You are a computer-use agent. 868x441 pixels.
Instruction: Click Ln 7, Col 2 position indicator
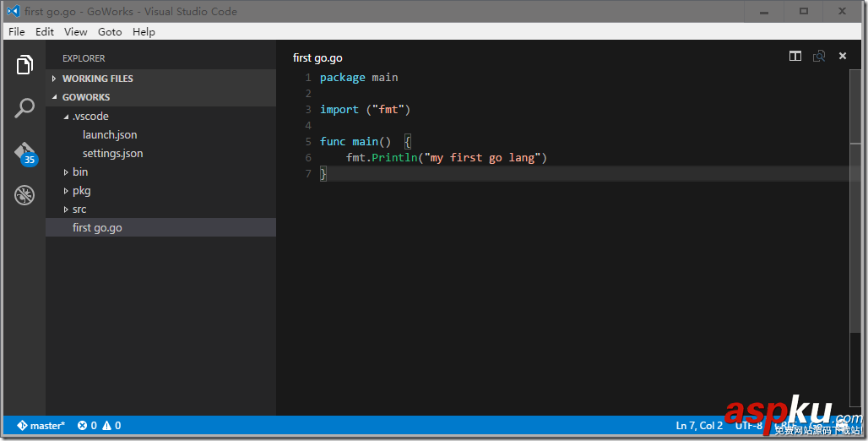tap(699, 426)
